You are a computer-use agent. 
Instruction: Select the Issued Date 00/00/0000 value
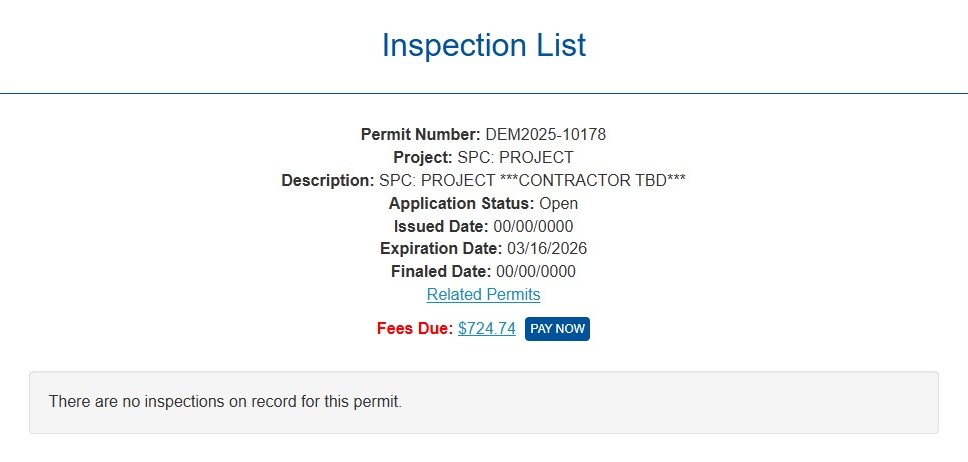pyautogui.click(x=533, y=227)
